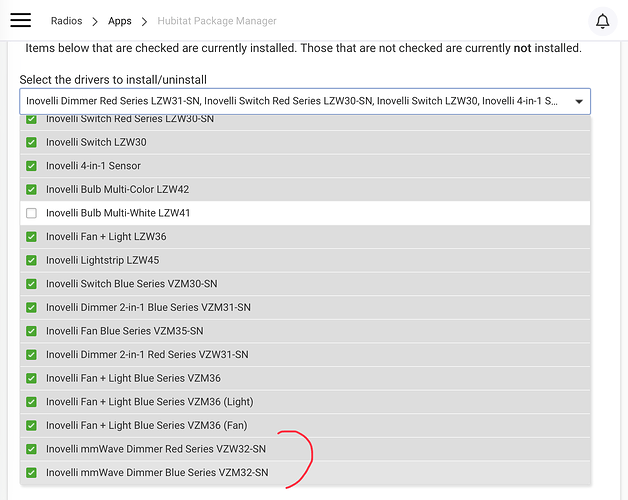The image size is (628, 500).
Task: Go to Radios breadcrumb
Action: pyautogui.click(x=66, y=21)
